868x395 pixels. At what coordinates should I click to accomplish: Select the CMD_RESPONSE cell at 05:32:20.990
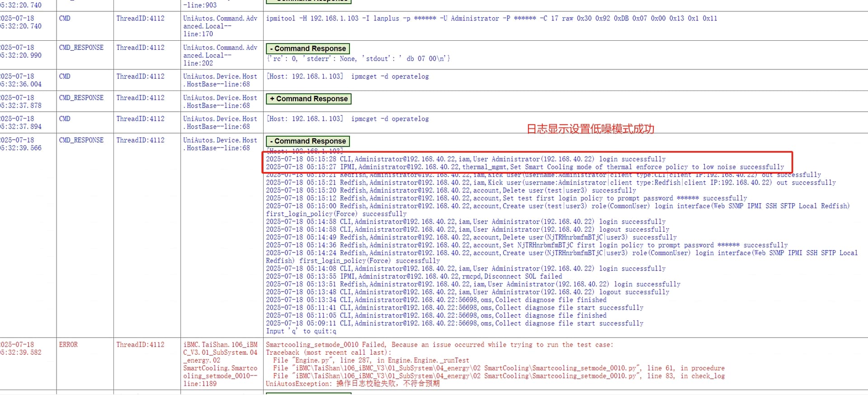tap(81, 48)
